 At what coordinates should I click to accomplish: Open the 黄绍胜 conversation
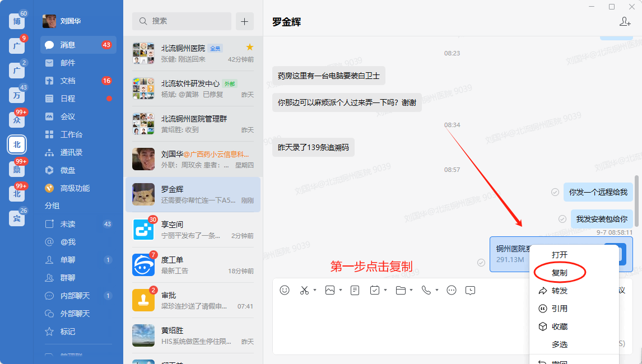coord(193,336)
